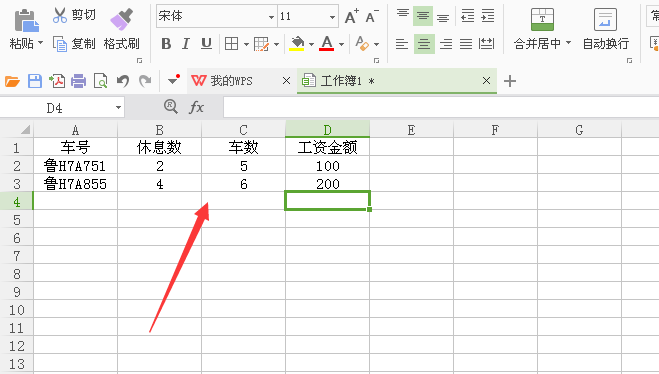Expand the font size 11 dropdown
The height and width of the screenshot is (374, 659).
[x=332, y=17]
